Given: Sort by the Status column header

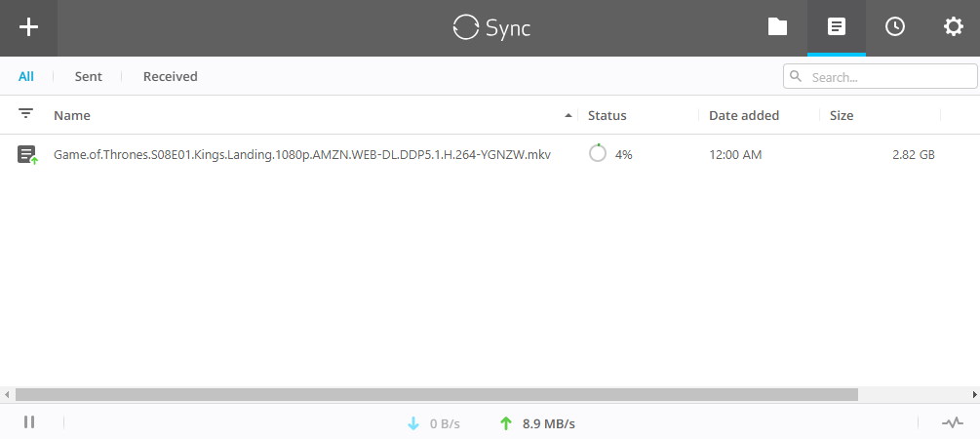Looking at the screenshot, I should [607, 115].
